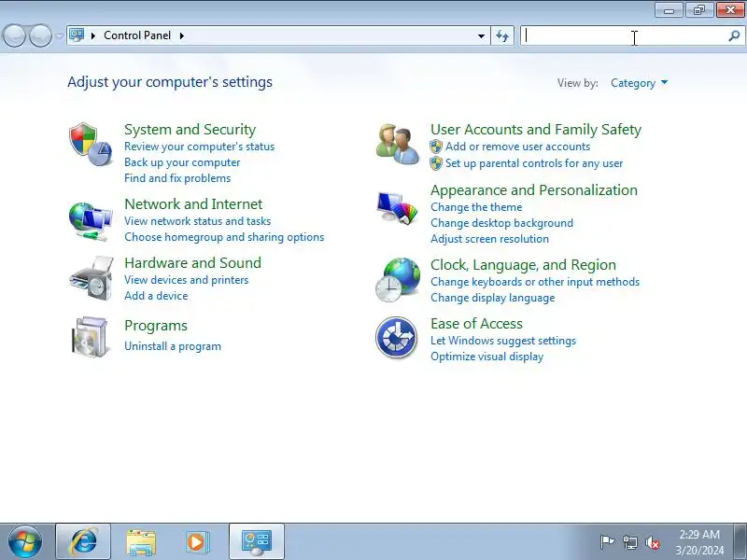Click Set up parental controls for any user
Viewport: 747px width, 560px height.
[x=534, y=163]
